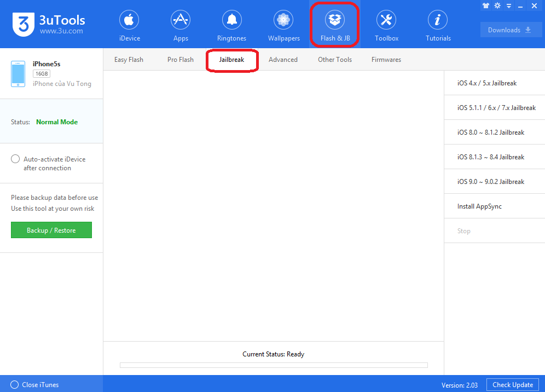Click the 3uTools logo
Viewport: 545px width, 392px height.
(x=49, y=24)
